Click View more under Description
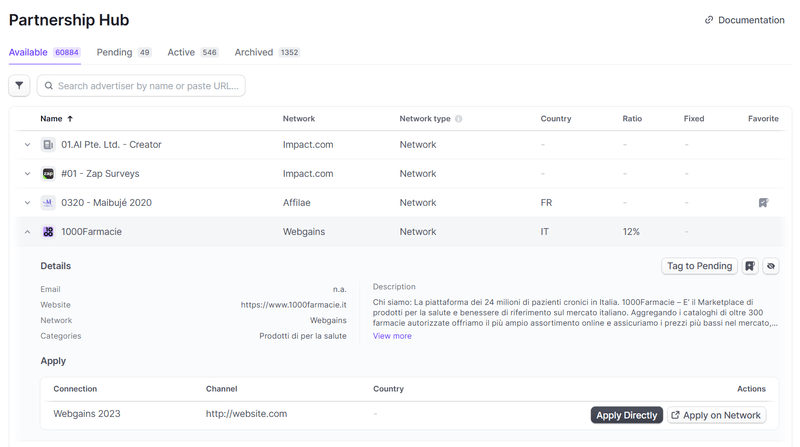This screenshot has width=800, height=447. 392,336
